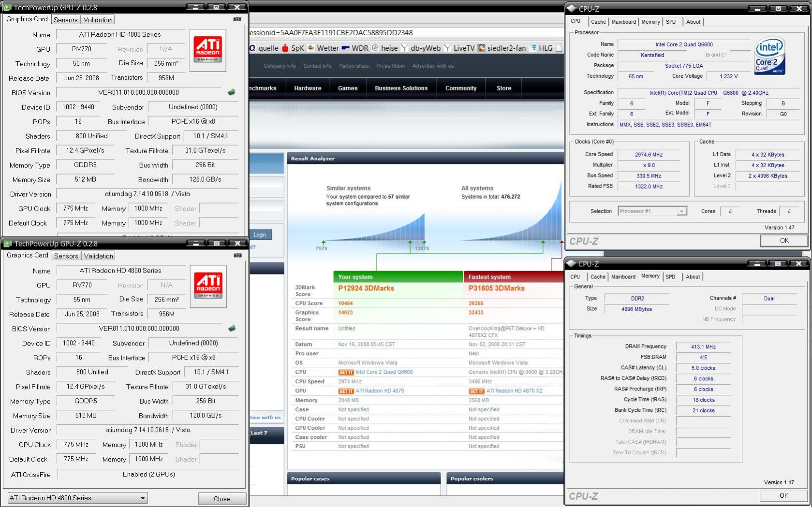Open the quelle bookmark in browser toolbar
The image size is (812, 507).
tap(264, 48)
